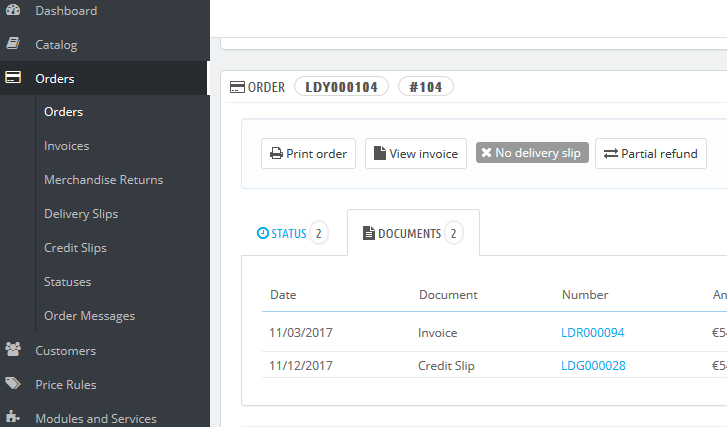Click the Customers people icon
Image resolution: width=727 pixels, height=427 pixels.
point(13,350)
